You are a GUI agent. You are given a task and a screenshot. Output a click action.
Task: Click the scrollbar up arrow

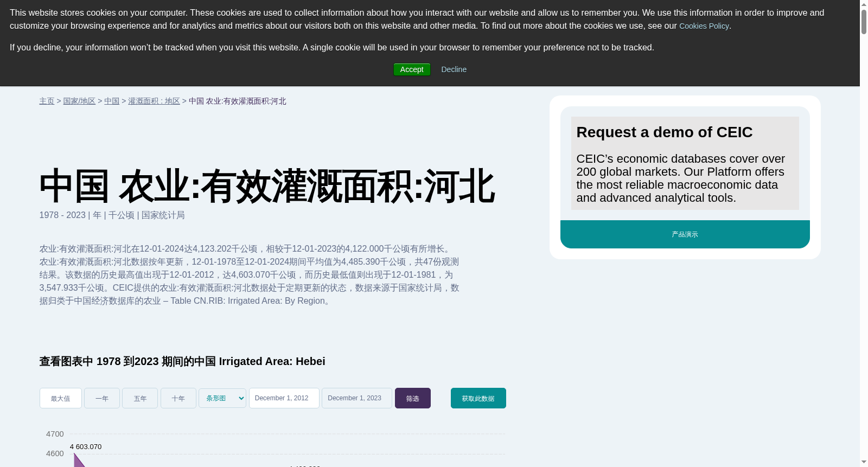coord(864,4)
